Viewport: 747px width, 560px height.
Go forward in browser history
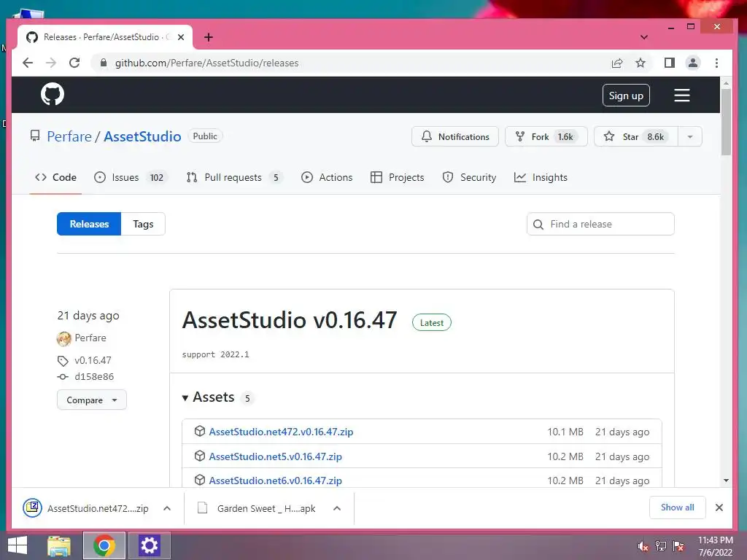click(51, 63)
